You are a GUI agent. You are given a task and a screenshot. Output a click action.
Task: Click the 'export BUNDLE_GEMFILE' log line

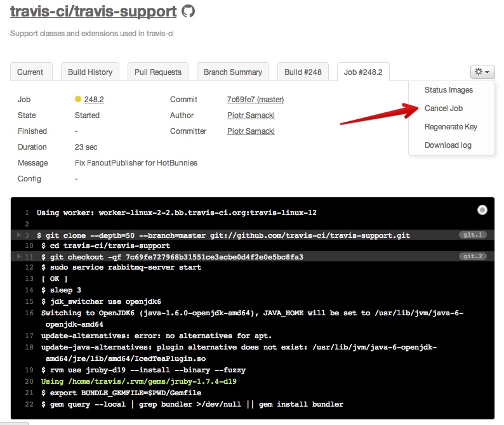tap(121, 393)
